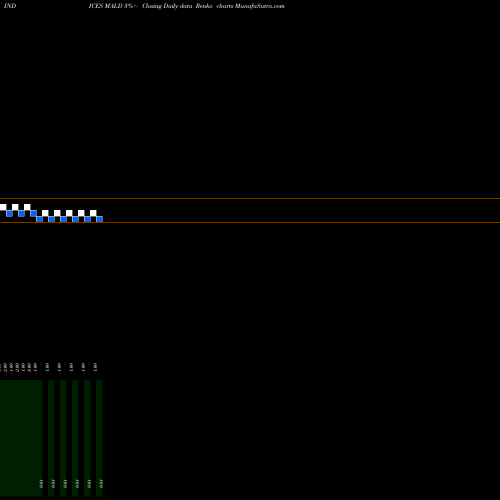Click the last white Renko brick at the right end
The image size is (500, 500).
[93, 213]
